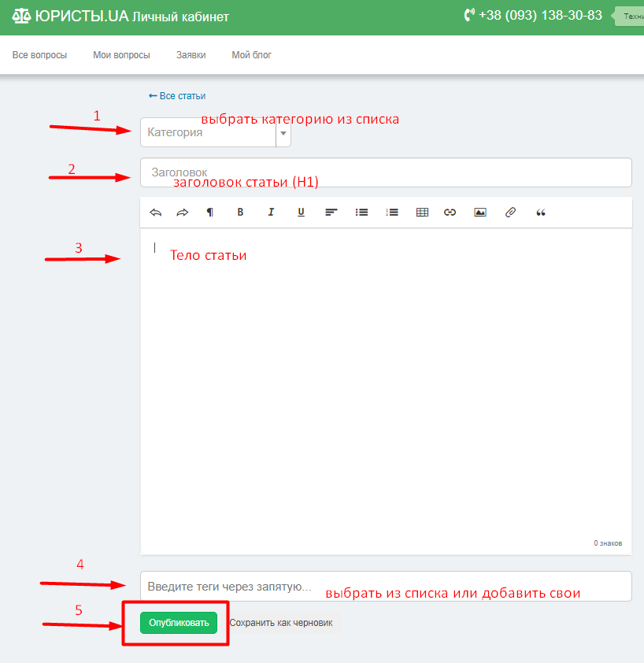Toggle underline formatting
This screenshot has width=644, height=663.
301,213
